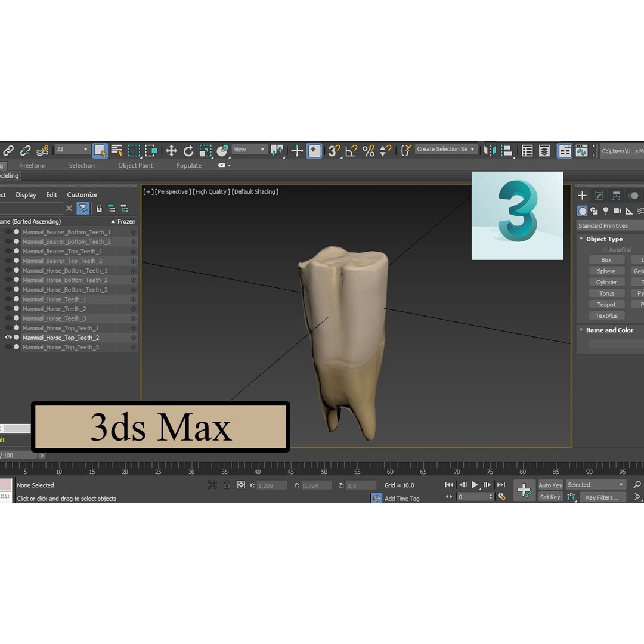Open the Standard Primitives category dropdown
644x644 pixels.
[x=610, y=225]
